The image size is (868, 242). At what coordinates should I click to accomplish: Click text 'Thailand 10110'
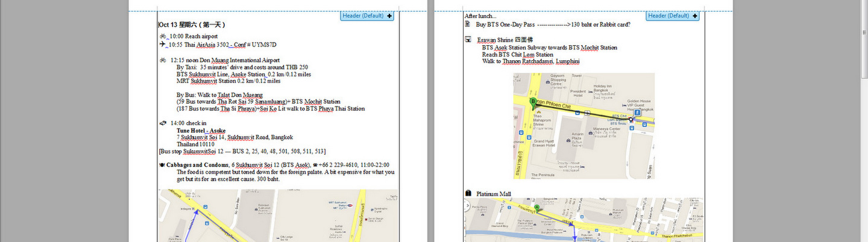pyautogui.click(x=195, y=144)
